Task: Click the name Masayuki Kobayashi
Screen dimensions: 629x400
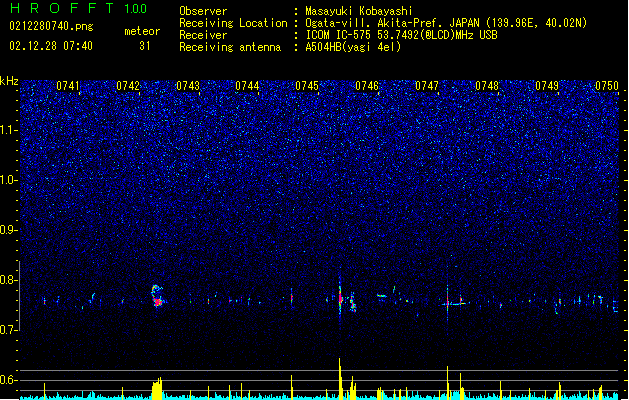Action: (359, 11)
